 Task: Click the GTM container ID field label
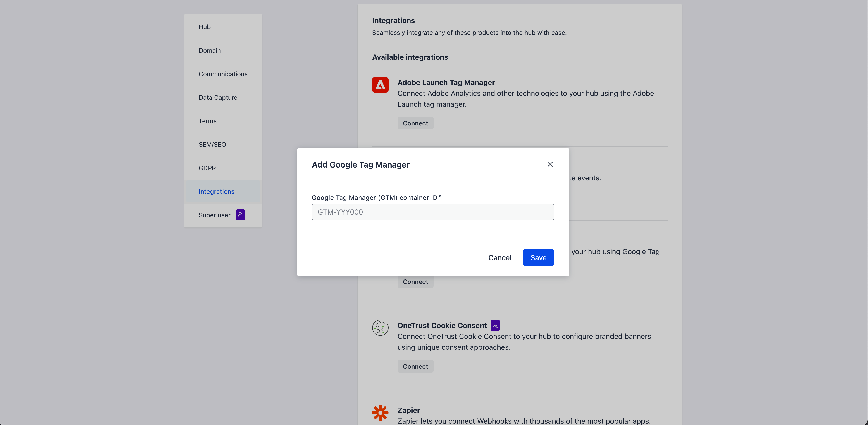pos(376,198)
